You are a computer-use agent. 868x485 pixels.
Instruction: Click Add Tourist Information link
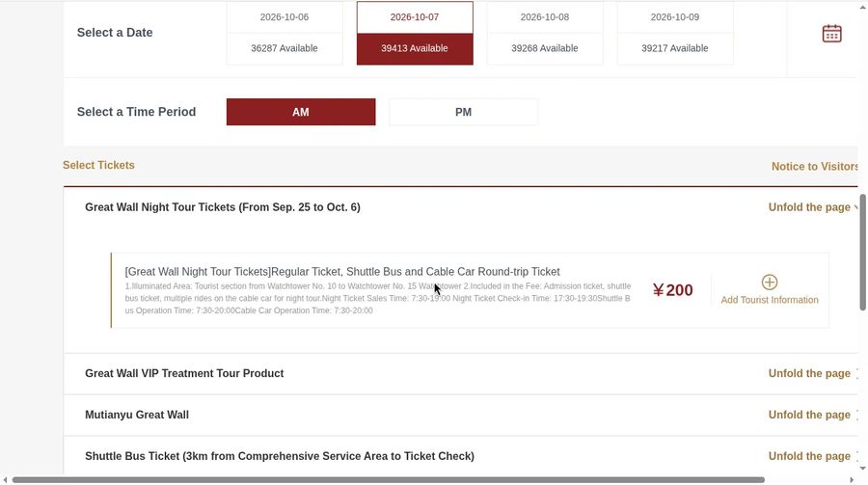[x=770, y=300]
